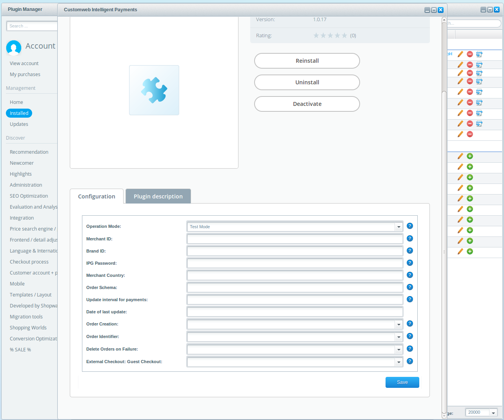
Task: Open Templates / Layout category
Action: tap(31, 295)
